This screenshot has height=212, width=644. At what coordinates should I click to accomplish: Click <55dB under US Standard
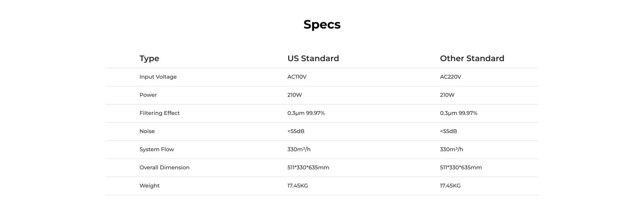coord(296,131)
